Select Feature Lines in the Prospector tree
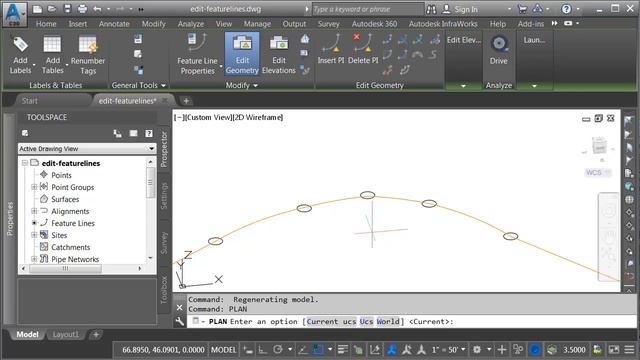 click(73, 223)
